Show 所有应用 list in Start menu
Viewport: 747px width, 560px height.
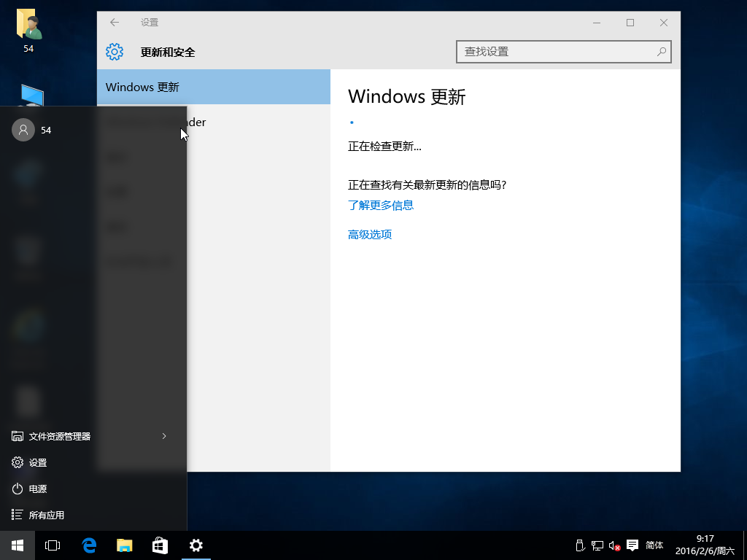point(46,516)
